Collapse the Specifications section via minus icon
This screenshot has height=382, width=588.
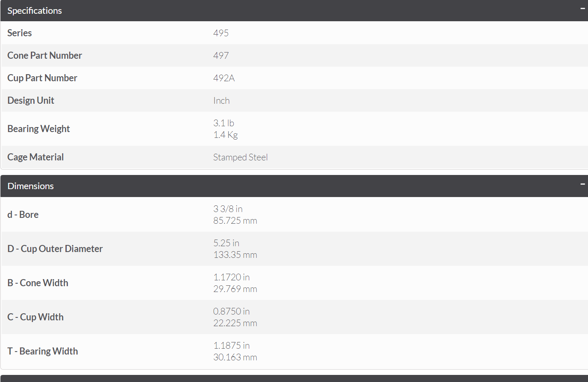pyautogui.click(x=583, y=8)
